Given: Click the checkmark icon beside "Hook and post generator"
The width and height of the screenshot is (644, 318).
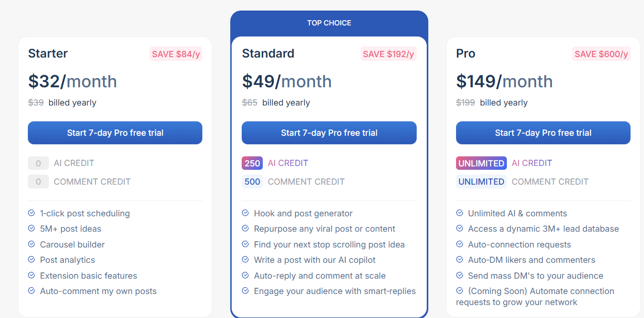Looking at the screenshot, I should click(245, 213).
